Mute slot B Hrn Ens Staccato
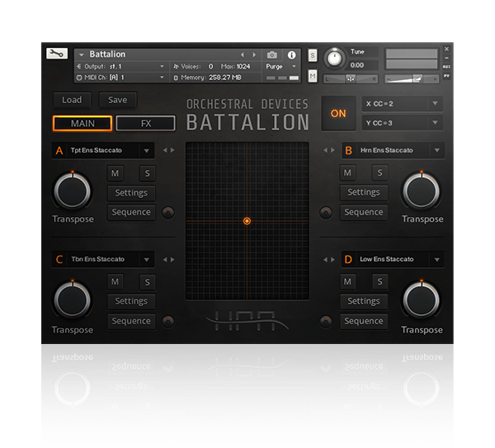The height and width of the screenshot is (448, 495). click(347, 172)
